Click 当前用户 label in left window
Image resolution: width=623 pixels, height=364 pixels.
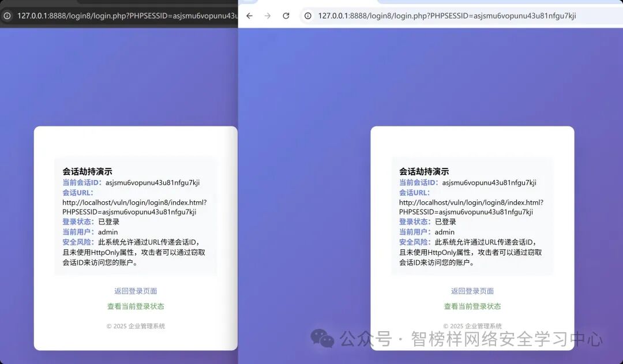(x=78, y=232)
